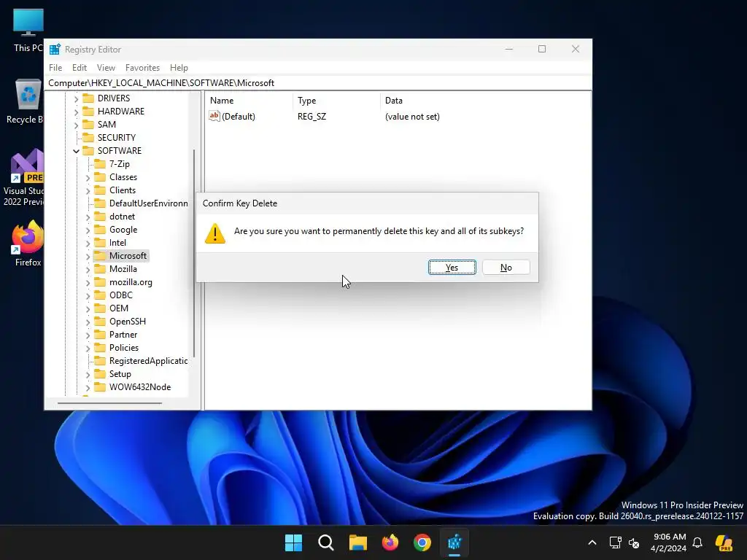
Task: Cancel deletion with the No button
Action: coord(506,267)
